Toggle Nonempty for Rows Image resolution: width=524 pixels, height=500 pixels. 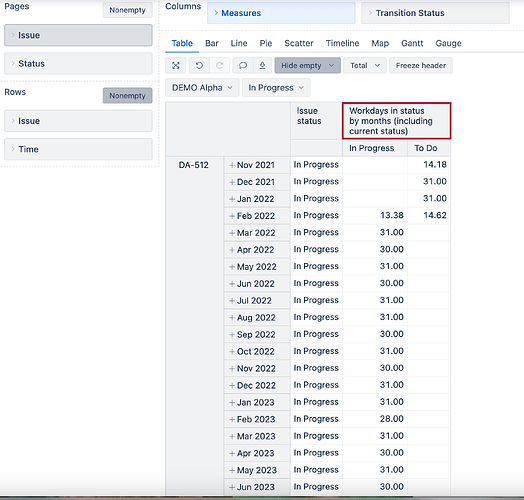(x=127, y=96)
